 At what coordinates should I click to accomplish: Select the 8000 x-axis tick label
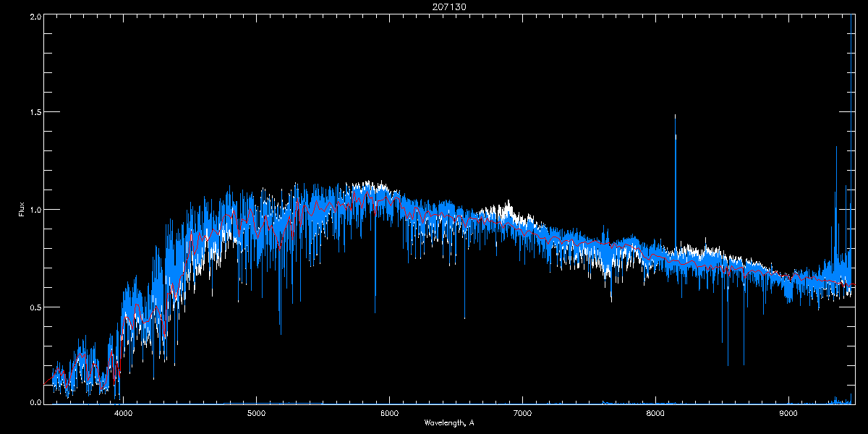coord(655,414)
